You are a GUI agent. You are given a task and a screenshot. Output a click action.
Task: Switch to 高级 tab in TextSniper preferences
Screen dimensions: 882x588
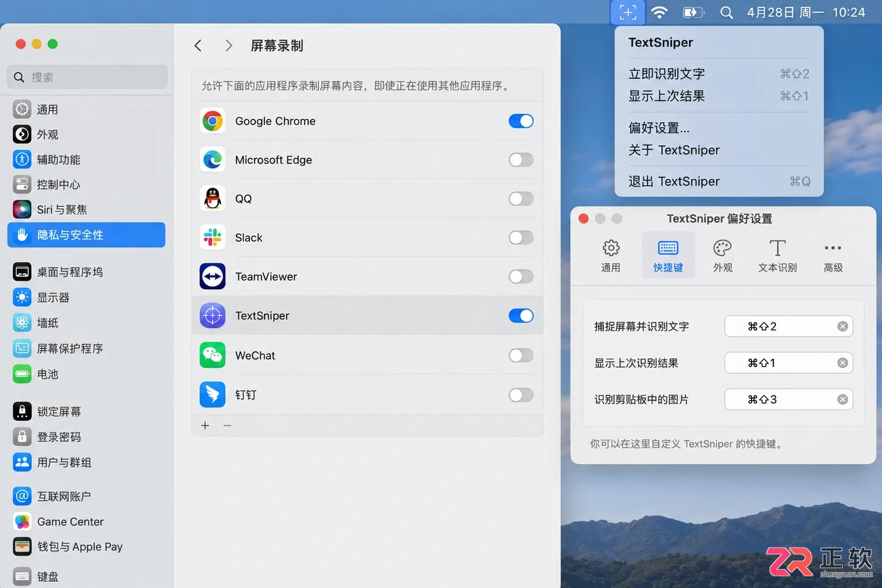click(833, 255)
